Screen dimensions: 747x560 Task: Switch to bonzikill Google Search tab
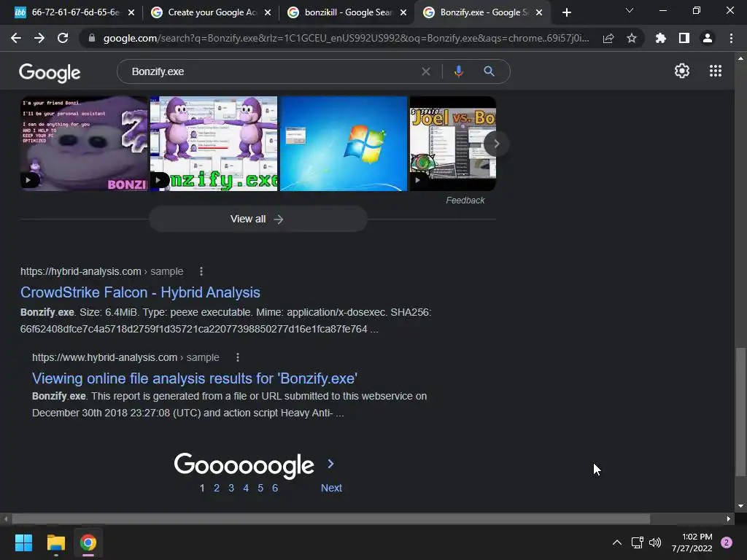(347, 12)
